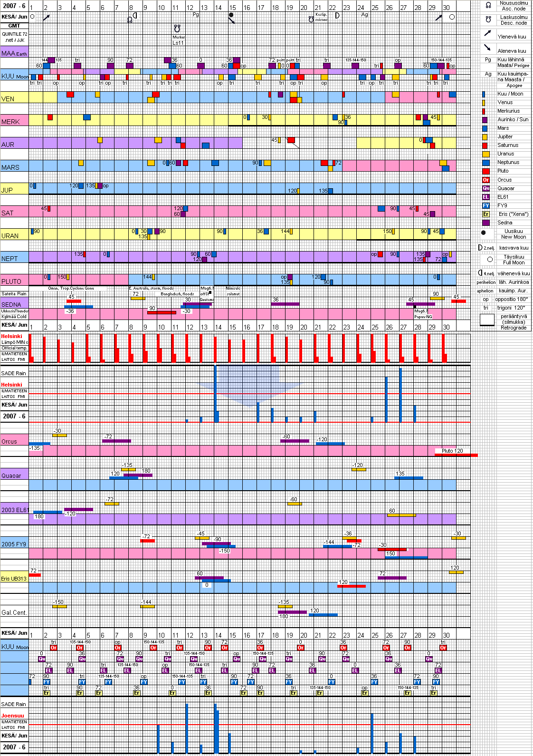Click the descending node symbol in the legend

click(x=488, y=19)
